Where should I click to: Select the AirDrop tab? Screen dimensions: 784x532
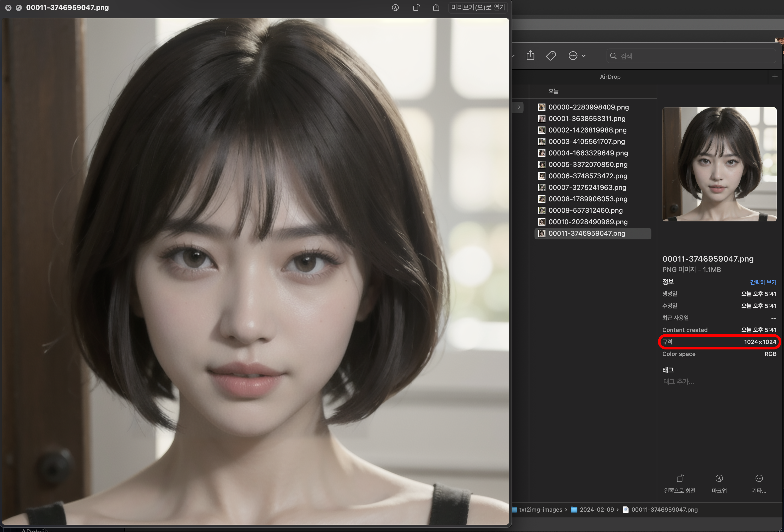click(x=610, y=77)
